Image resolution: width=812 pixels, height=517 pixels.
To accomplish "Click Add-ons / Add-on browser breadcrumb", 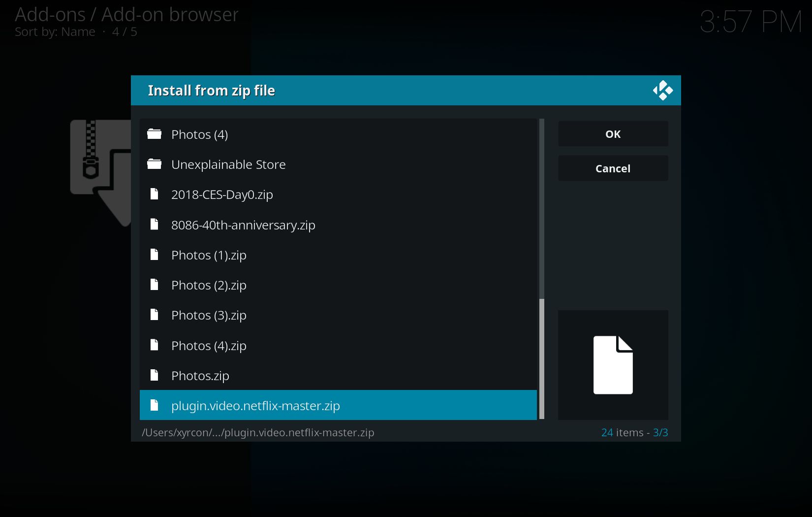I will click(126, 14).
